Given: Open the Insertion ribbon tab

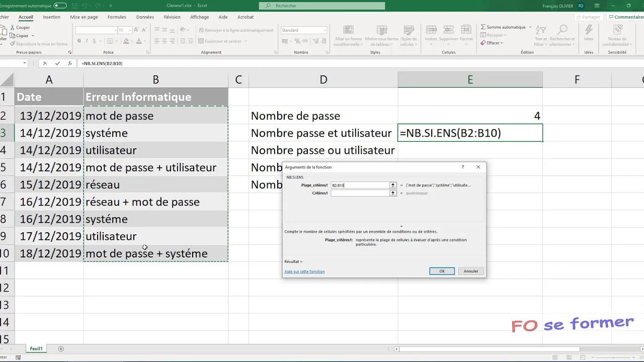Looking at the screenshot, I should [x=51, y=17].
